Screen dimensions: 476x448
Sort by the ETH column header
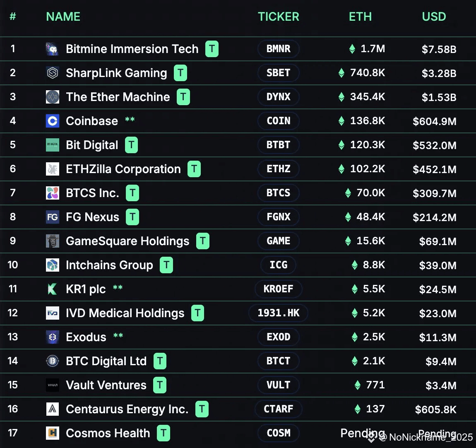click(x=360, y=17)
